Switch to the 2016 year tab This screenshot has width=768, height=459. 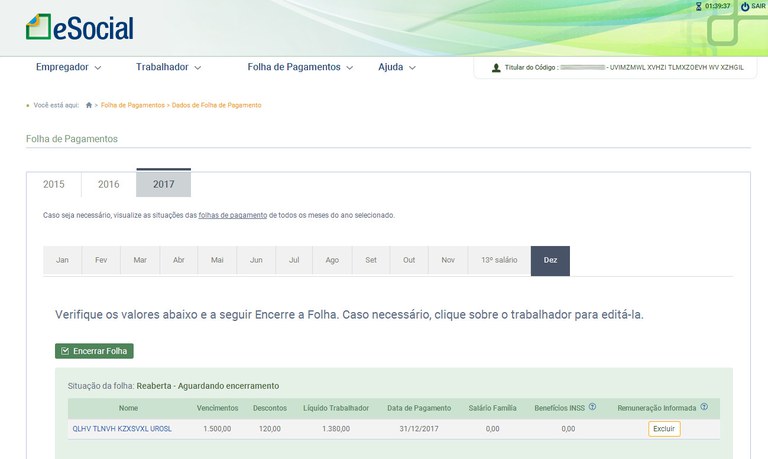tap(108, 184)
